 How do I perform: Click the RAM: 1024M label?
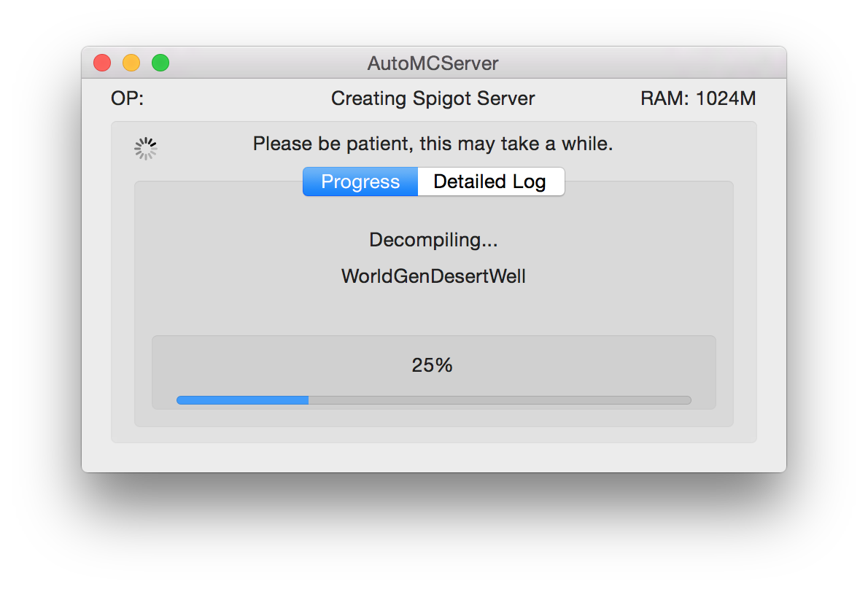697,98
